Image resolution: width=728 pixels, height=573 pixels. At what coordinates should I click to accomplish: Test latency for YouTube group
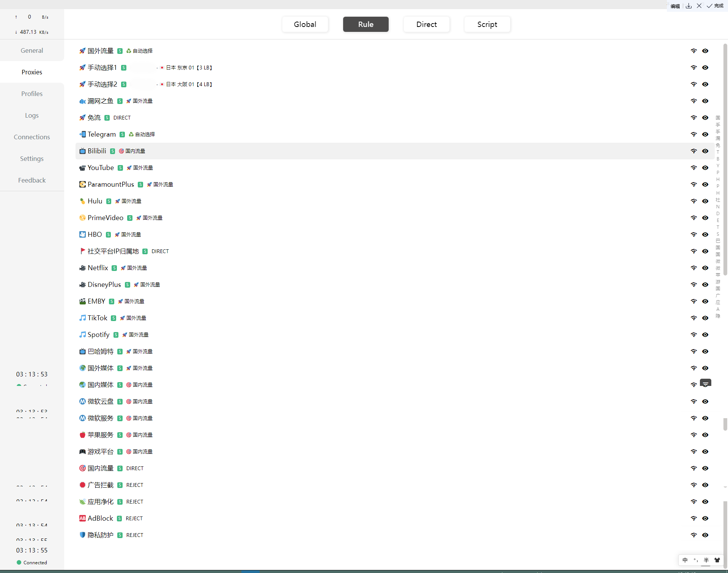[x=694, y=168]
